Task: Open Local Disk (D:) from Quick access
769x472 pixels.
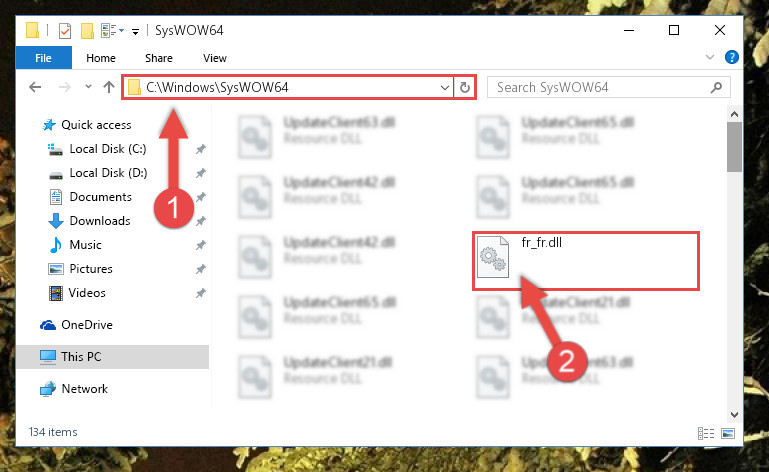Action: coord(108,173)
